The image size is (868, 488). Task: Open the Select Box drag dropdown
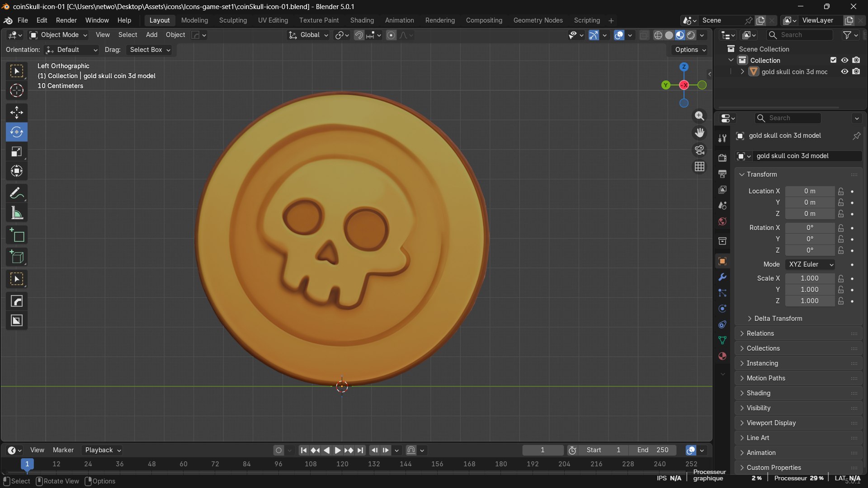pos(150,50)
